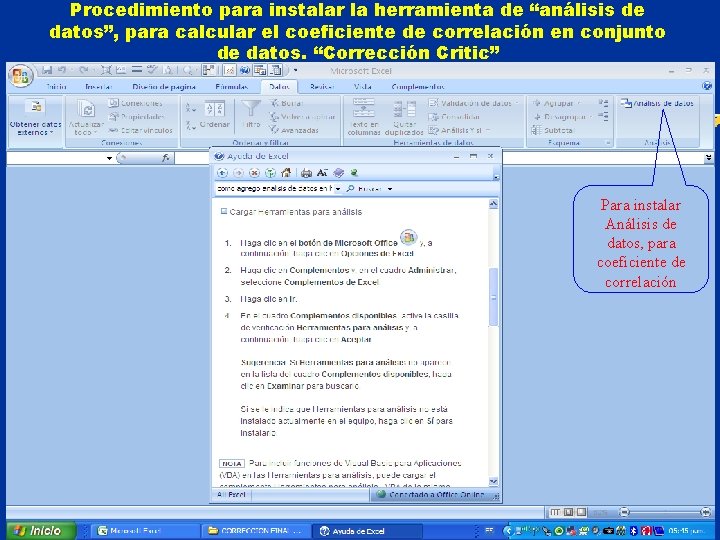Image resolution: width=720 pixels, height=540 pixels.
Task: Open the Windows Inicio start button
Action: point(39,531)
